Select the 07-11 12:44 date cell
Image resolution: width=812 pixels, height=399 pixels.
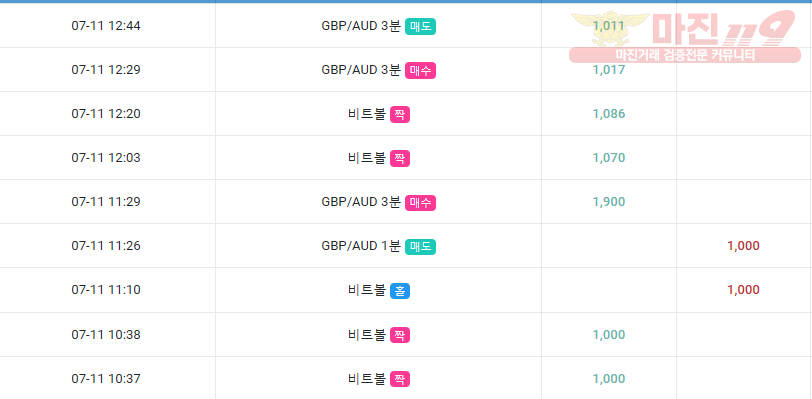(106, 26)
